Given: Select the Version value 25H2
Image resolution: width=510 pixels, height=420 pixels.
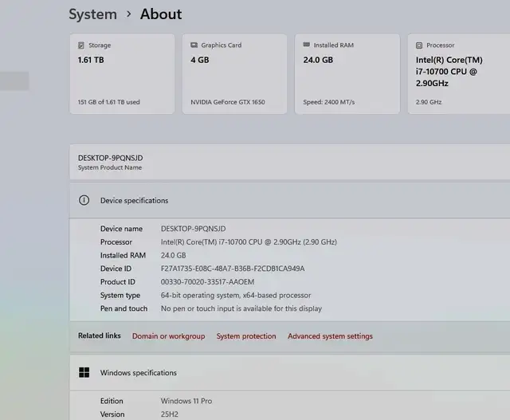Looking at the screenshot, I should click(x=170, y=414).
